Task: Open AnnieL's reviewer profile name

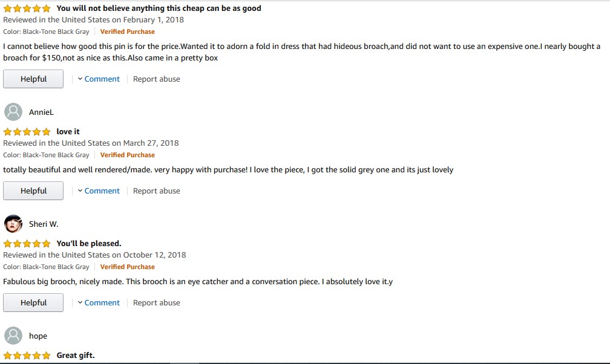Action: (x=41, y=112)
